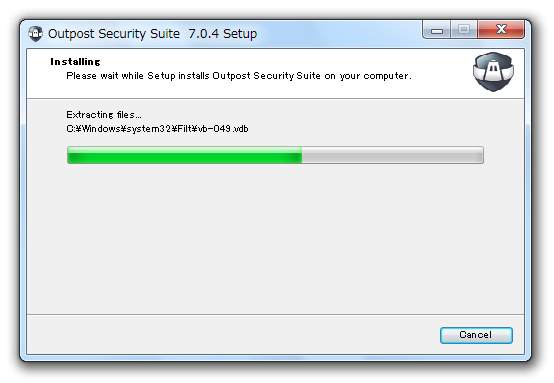
Task: Click the grey unfilled part of progress bar
Action: click(x=392, y=155)
